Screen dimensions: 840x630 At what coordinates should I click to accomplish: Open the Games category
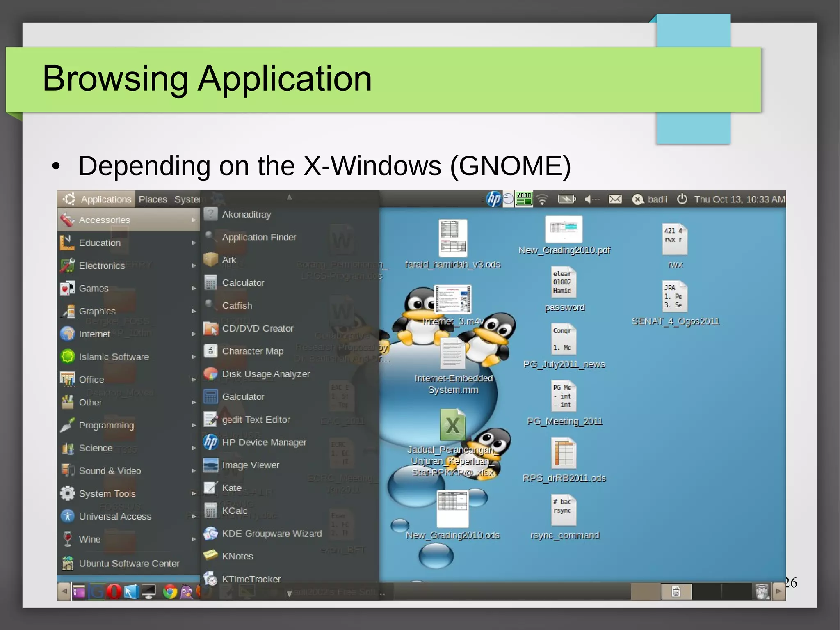pyautogui.click(x=128, y=288)
